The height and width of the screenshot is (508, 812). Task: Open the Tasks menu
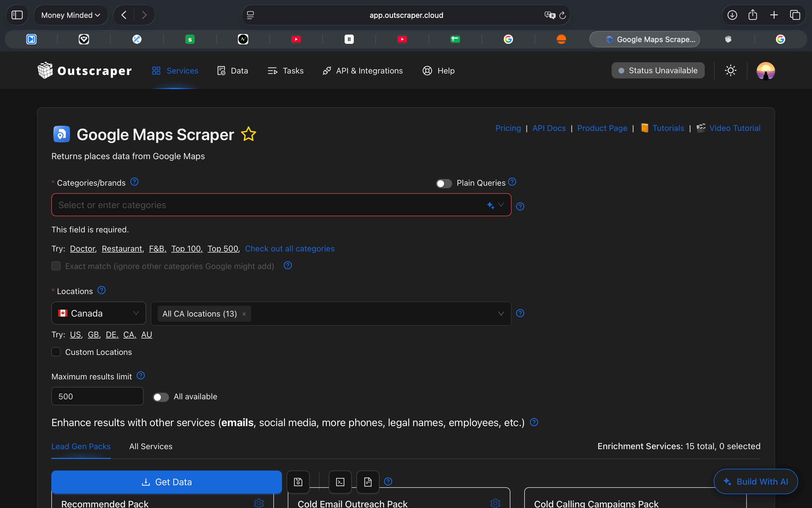[285, 71]
